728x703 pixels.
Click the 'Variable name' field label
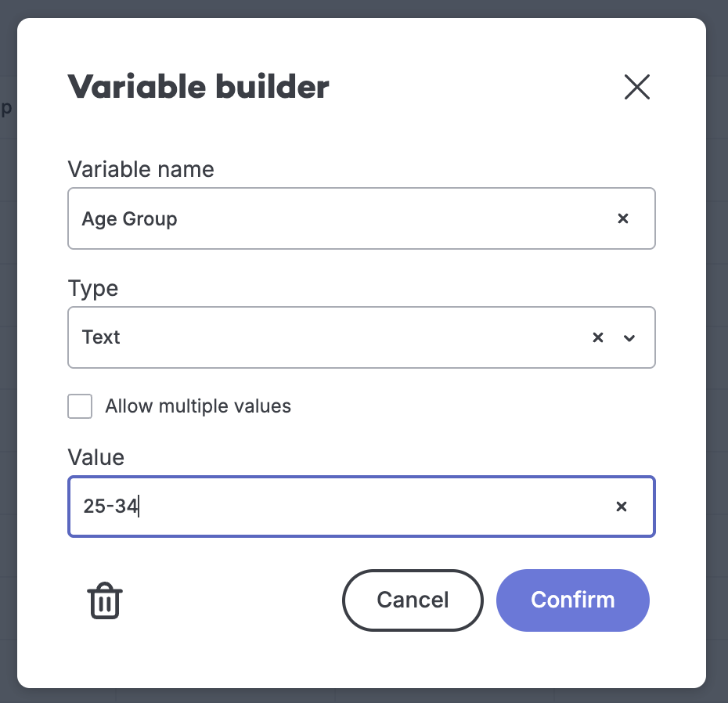coord(141,169)
